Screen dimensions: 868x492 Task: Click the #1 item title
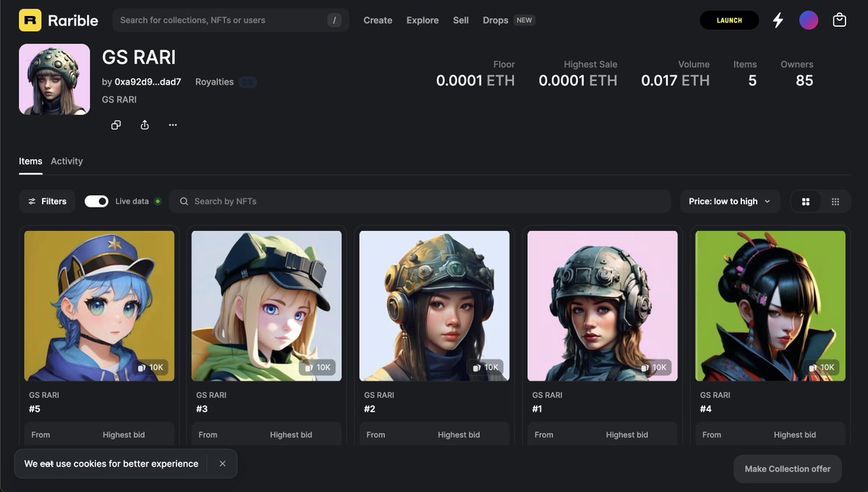click(x=537, y=409)
